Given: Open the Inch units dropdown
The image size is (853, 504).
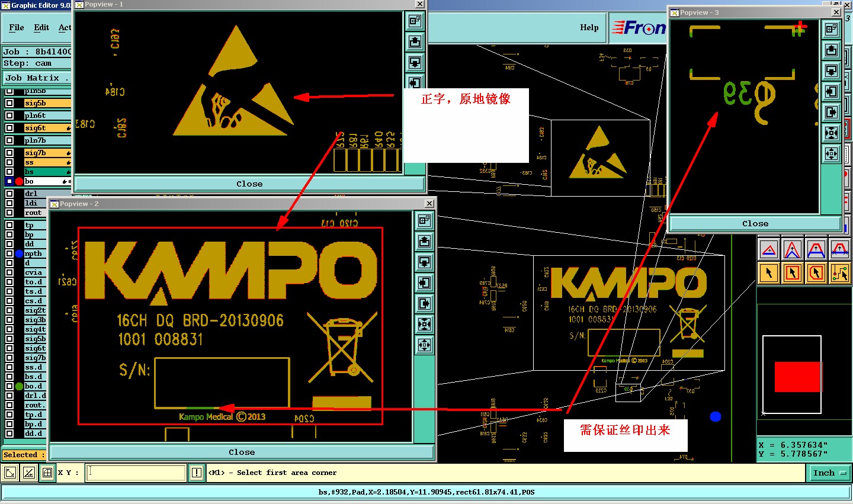Looking at the screenshot, I should point(829,473).
